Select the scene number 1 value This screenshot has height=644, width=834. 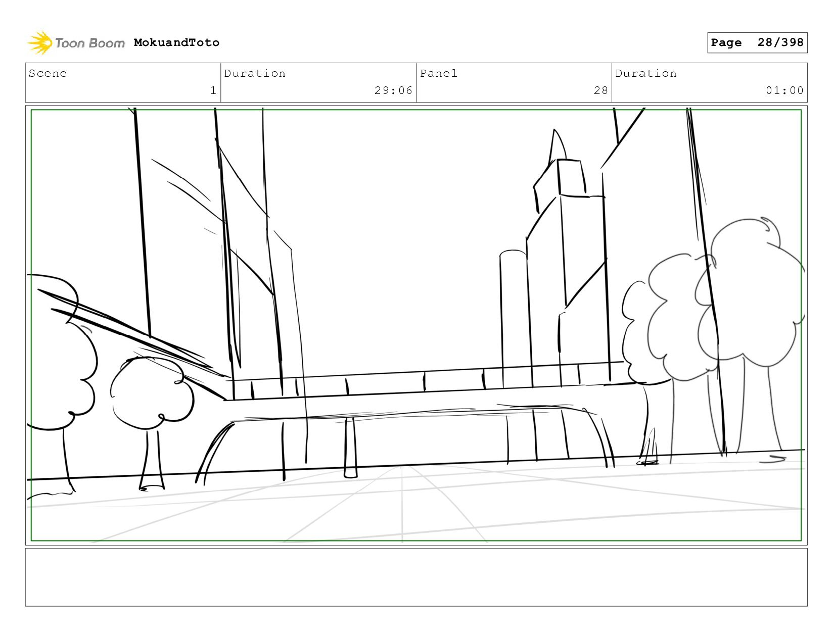point(213,90)
